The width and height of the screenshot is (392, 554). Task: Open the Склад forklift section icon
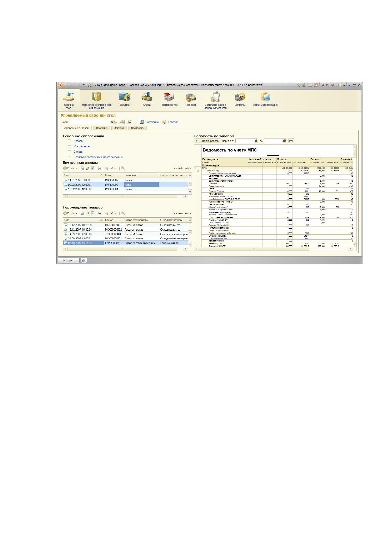click(x=146, y=99)
